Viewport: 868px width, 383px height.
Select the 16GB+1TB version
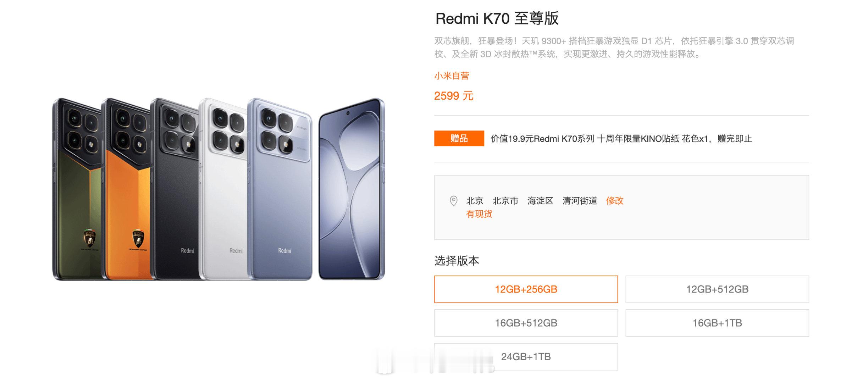(717, 323)
